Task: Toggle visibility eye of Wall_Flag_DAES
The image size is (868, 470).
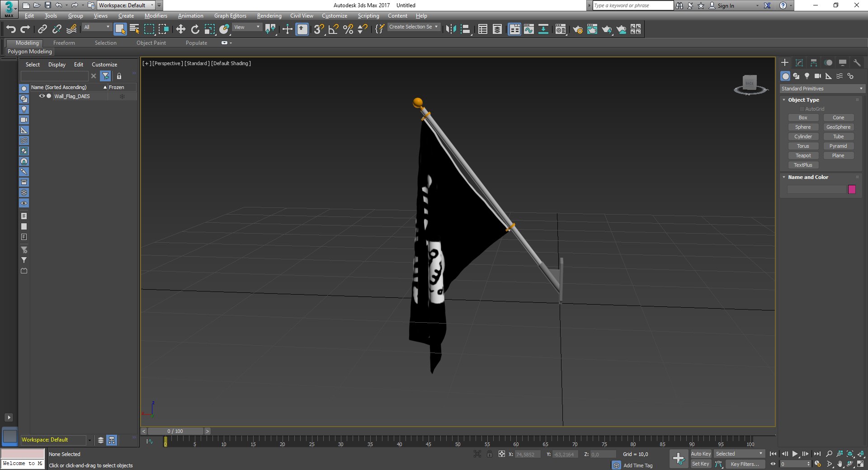Action: click(x=42, y=96)
